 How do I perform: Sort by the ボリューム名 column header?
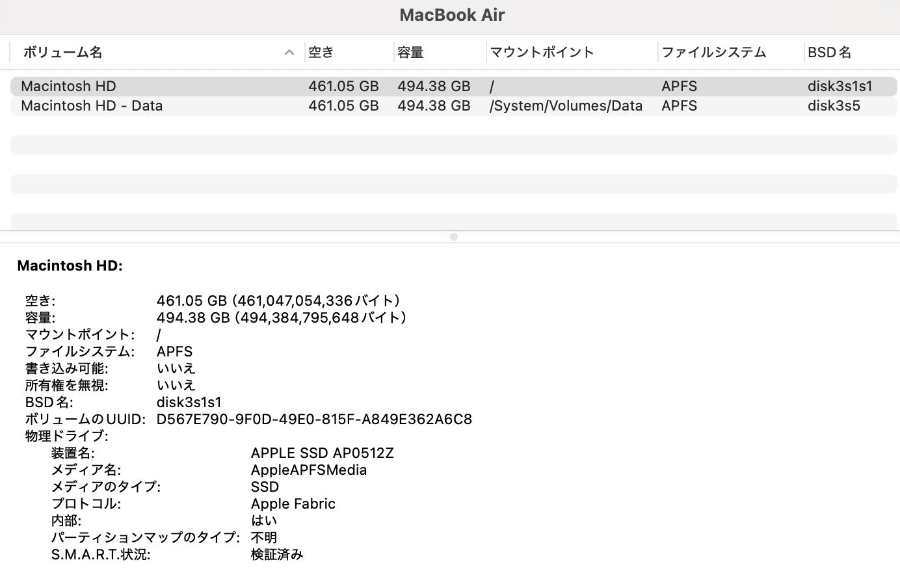click(63, 53)
